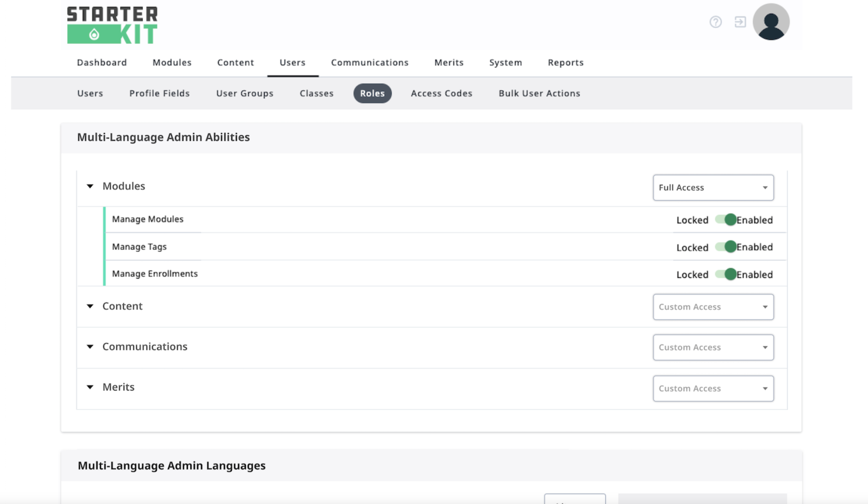The image size is (868, 504).
Task: Open the user profile avatar
Action: pos(771,22)
